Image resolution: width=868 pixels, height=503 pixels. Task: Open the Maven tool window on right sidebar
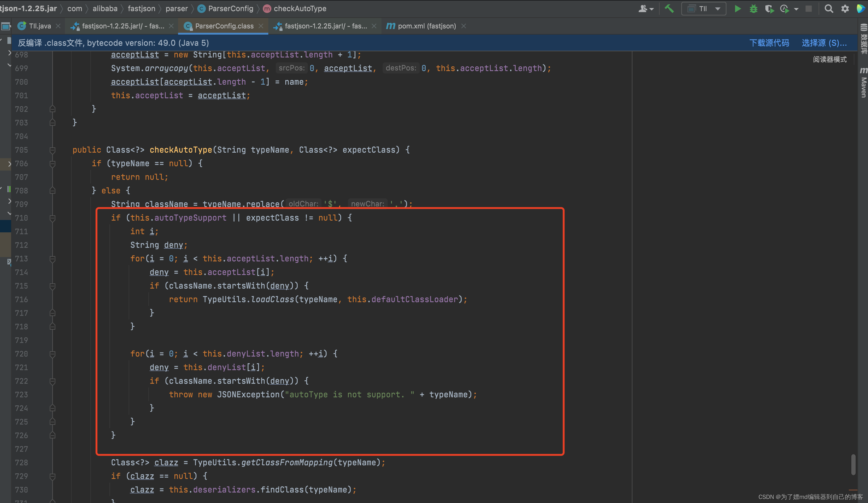pyautogui.click(x=864, y=82)
